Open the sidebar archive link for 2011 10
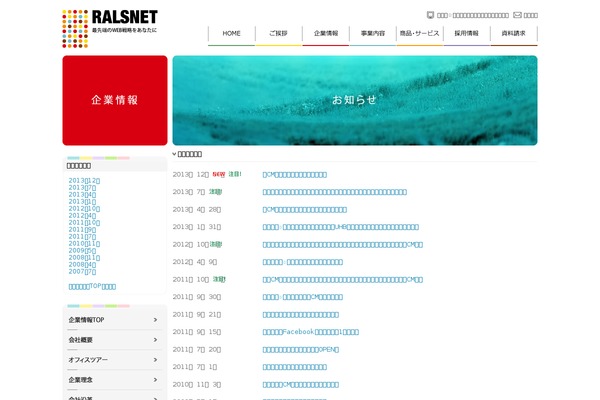The width and height of the screenshot is (600, 400). click(84, 222)
